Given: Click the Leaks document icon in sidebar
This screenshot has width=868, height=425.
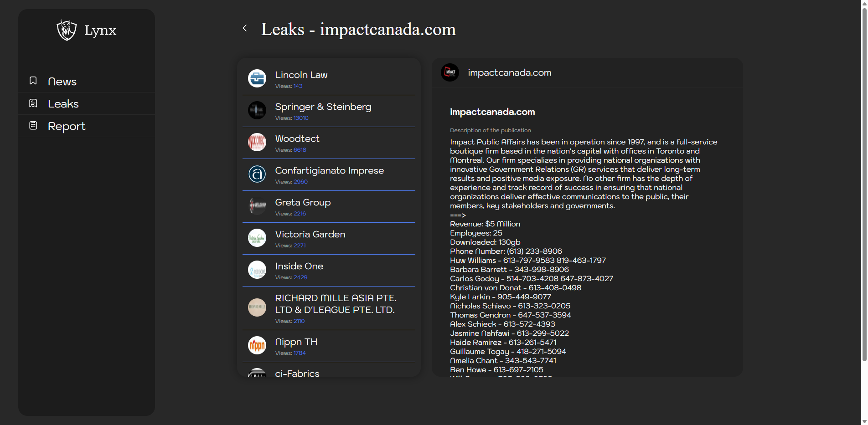Looking at the screenshot, I should coord(33,103).
